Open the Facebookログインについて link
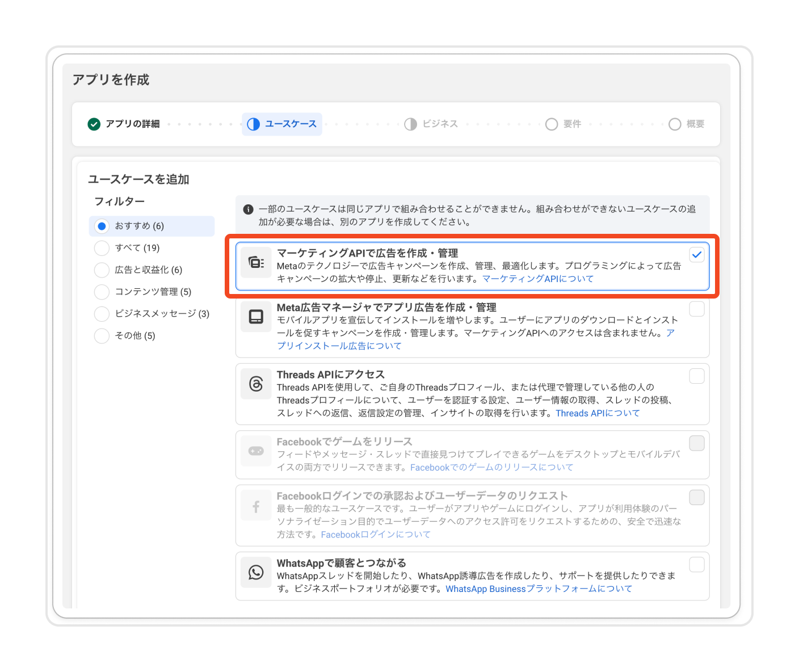This screenshot has height=672, width=799. [376, 535]
